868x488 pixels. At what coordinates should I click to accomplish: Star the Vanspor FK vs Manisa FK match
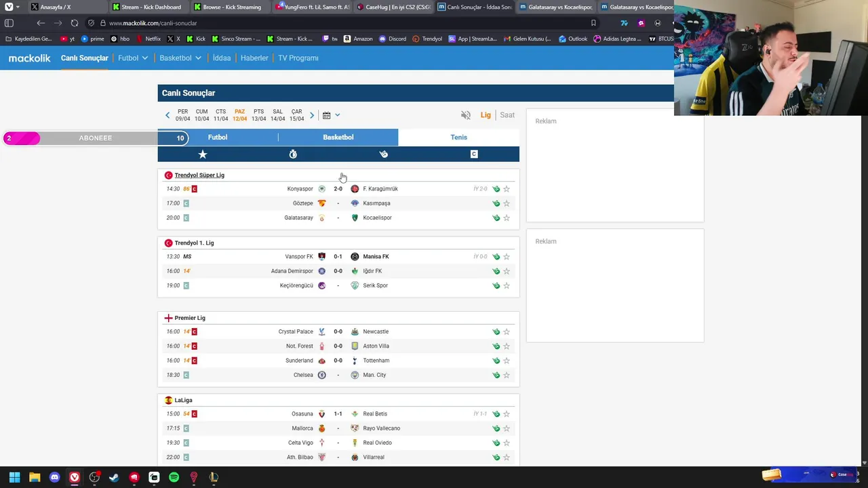pyautogui.click(x=507, y=257)
